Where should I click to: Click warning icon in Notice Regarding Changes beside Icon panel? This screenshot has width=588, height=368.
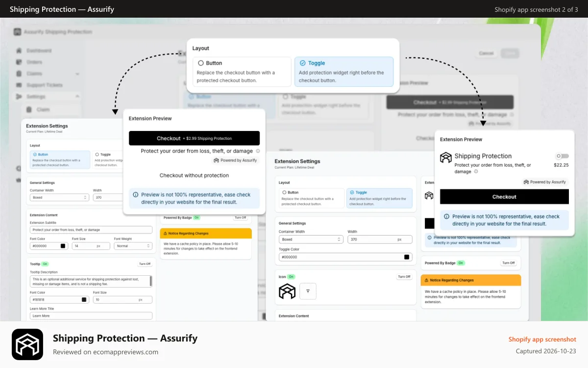pos(426,280)
